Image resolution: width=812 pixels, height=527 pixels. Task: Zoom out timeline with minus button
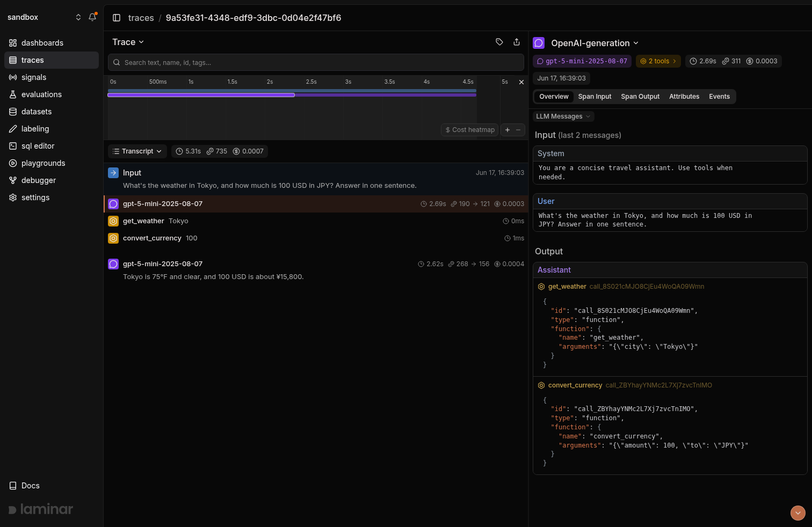[x=518, y=130]
